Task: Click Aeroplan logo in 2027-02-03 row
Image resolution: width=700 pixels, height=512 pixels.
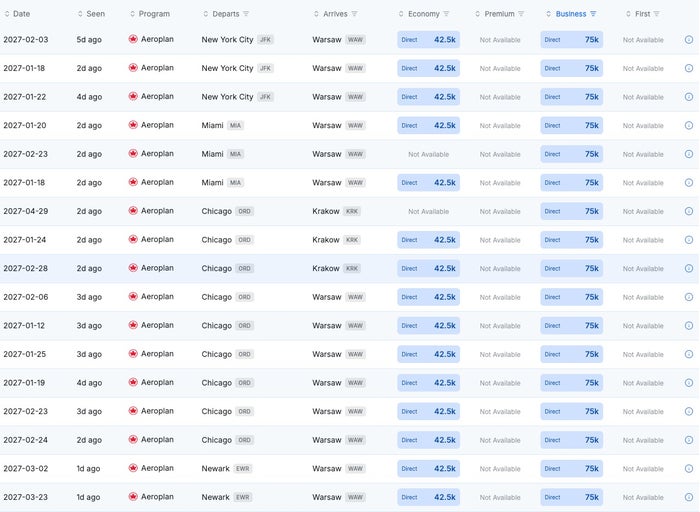Action: [133, 39]
